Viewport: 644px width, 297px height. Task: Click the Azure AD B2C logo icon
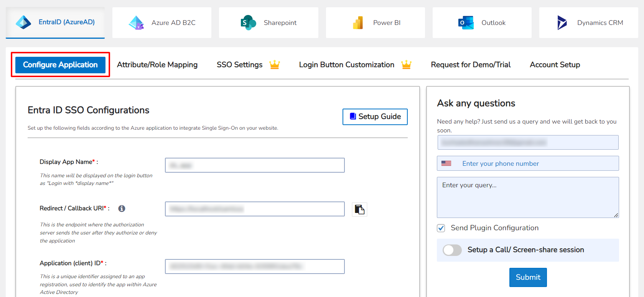(136, 23)
